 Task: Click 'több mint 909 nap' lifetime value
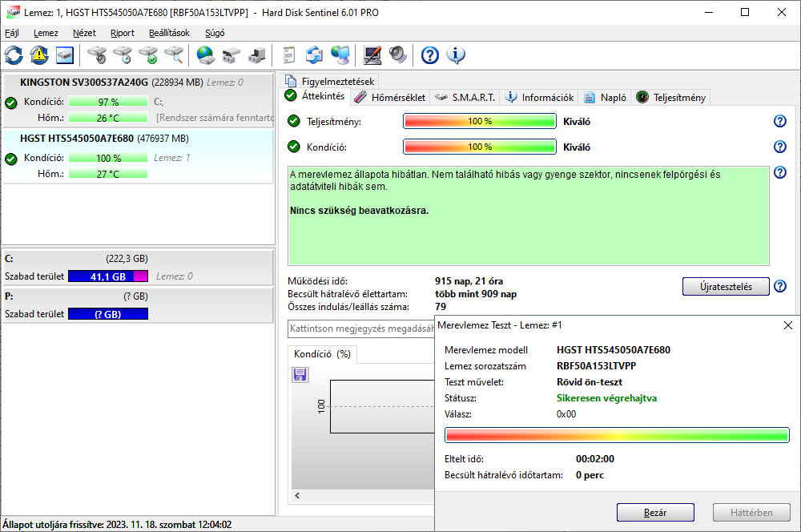pyautogui.click(x=476, y=294)
